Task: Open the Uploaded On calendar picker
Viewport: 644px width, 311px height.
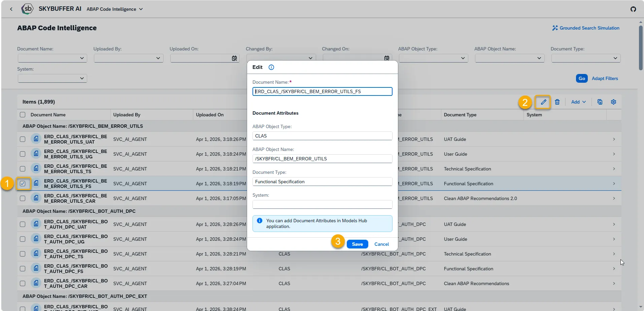Action: pyautogui.click(x=234, y=58)
